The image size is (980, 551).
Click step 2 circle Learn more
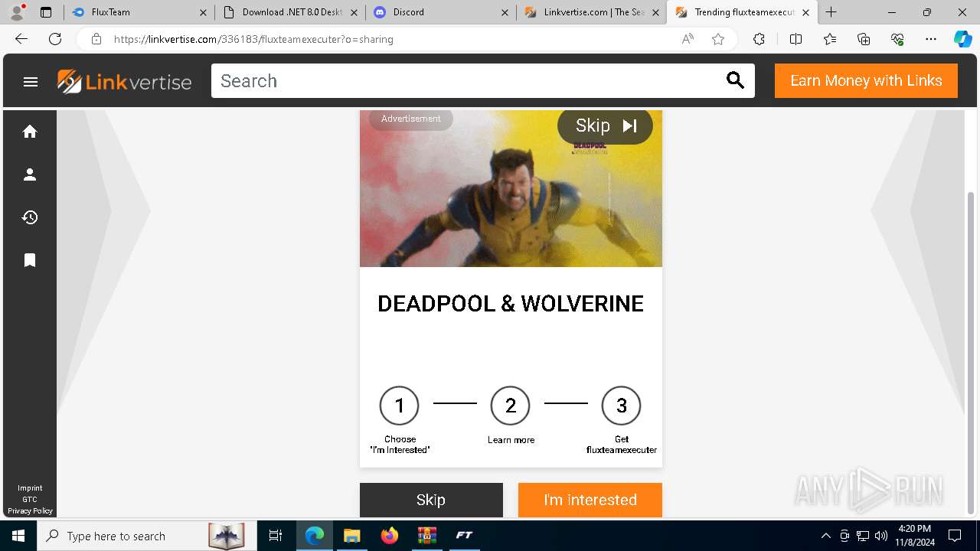pyautogui.click(x=511, y=406)
